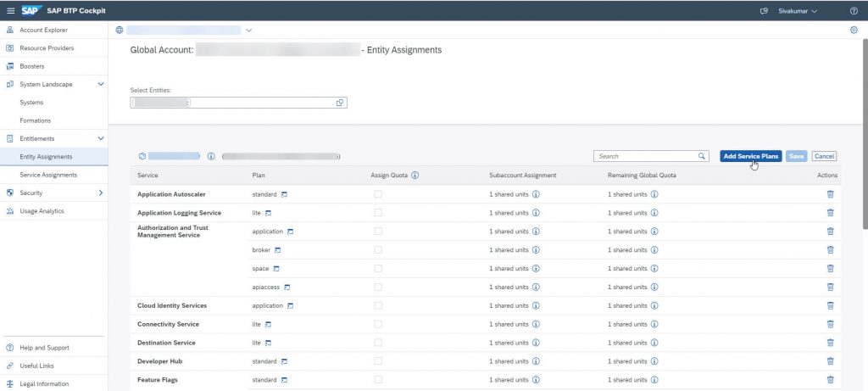Collapse the System Landscape section chevron

[x=101, y=84]
